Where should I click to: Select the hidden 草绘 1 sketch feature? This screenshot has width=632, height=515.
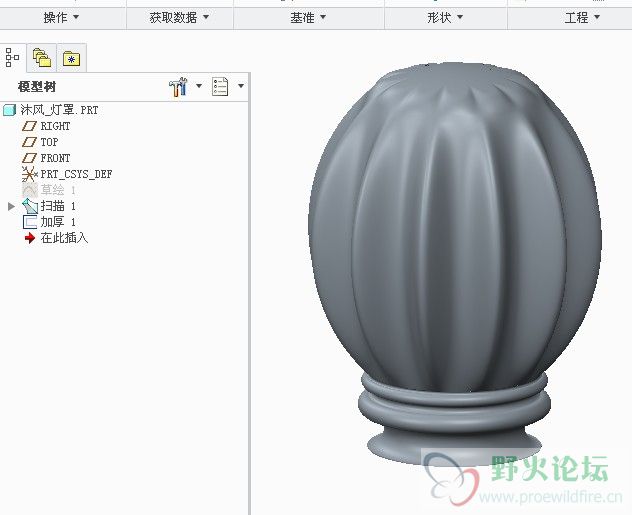(58, 190)
